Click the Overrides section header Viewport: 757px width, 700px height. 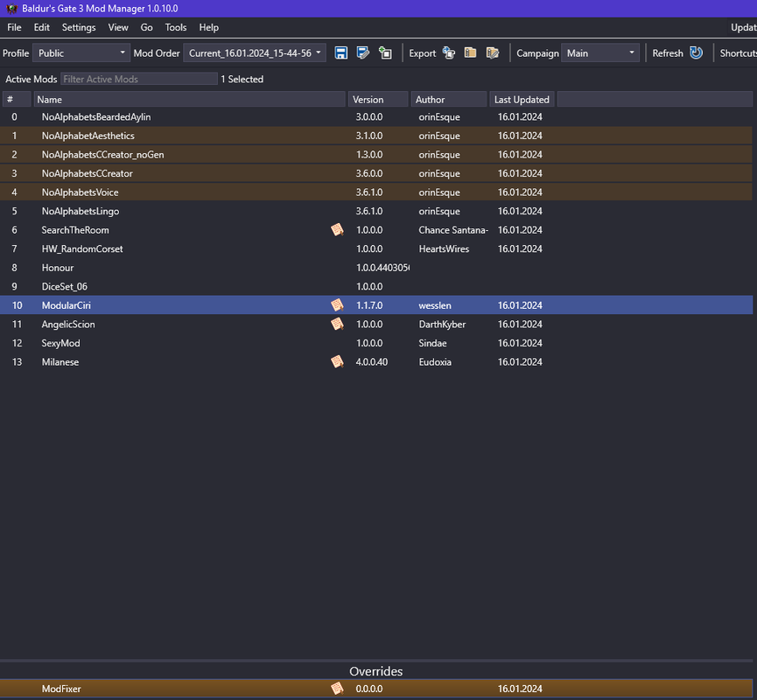click(376, 671)
